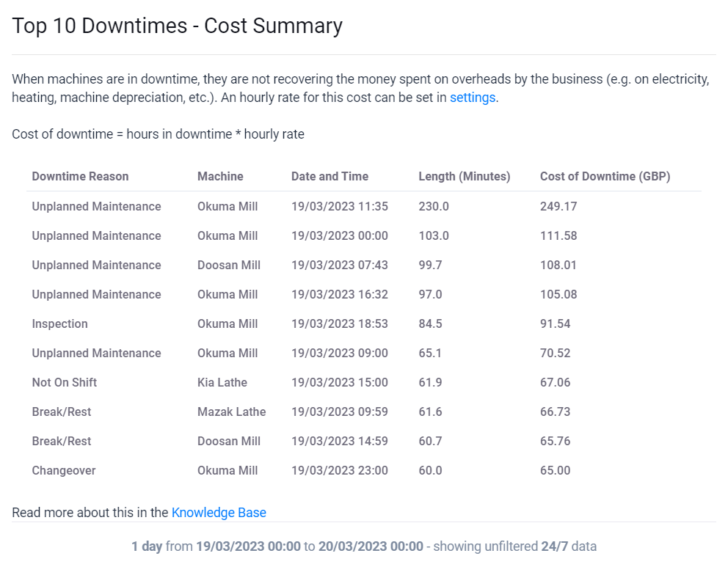This screenshot has width=728, height=567.
Task: Select the 67.06 cost cell
Action: [556, 382]
